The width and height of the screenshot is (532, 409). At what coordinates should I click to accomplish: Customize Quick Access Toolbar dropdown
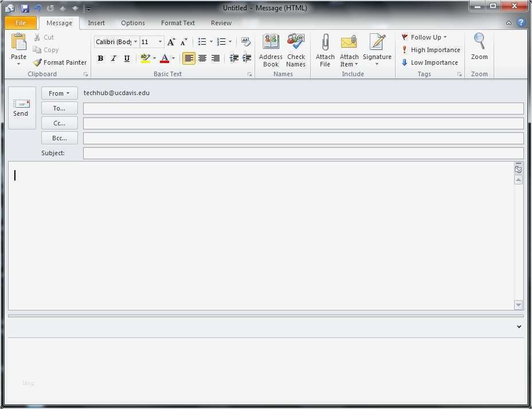[x=88, y=9]
